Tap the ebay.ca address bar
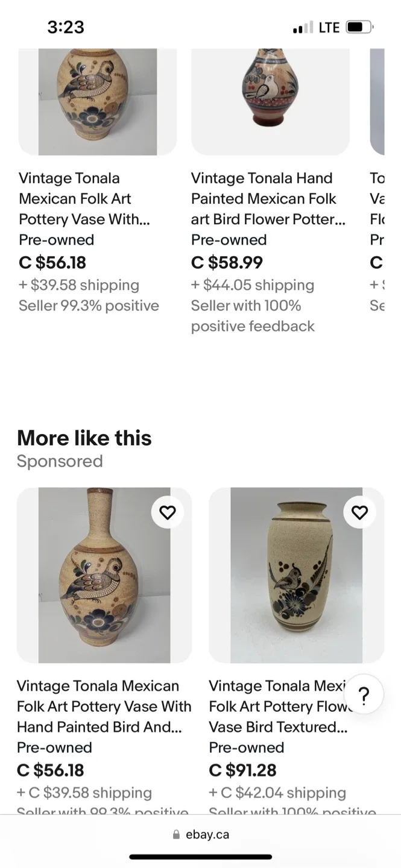Screen dimensions: 401x868 201,835
